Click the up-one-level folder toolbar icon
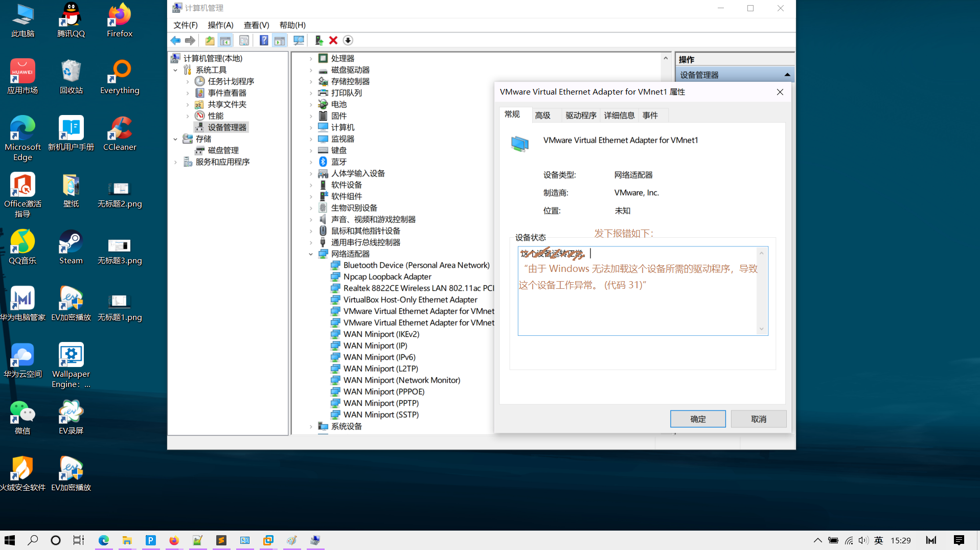This screenshot has height=550, width=980. [x=210, y=40]
